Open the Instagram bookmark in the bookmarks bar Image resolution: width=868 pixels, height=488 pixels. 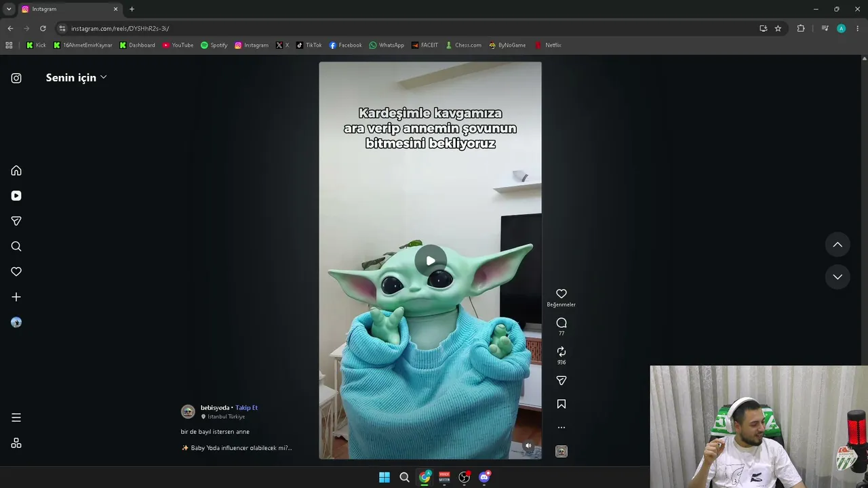point(252,45)
